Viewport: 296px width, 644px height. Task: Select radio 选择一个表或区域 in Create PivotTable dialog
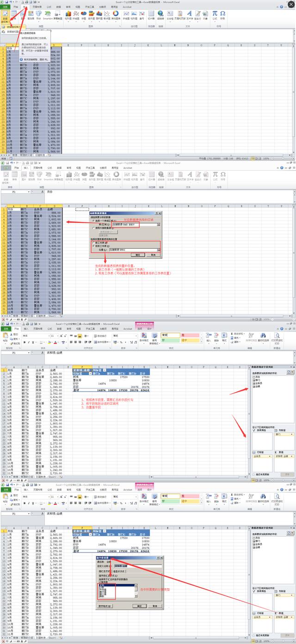point(93,221)
